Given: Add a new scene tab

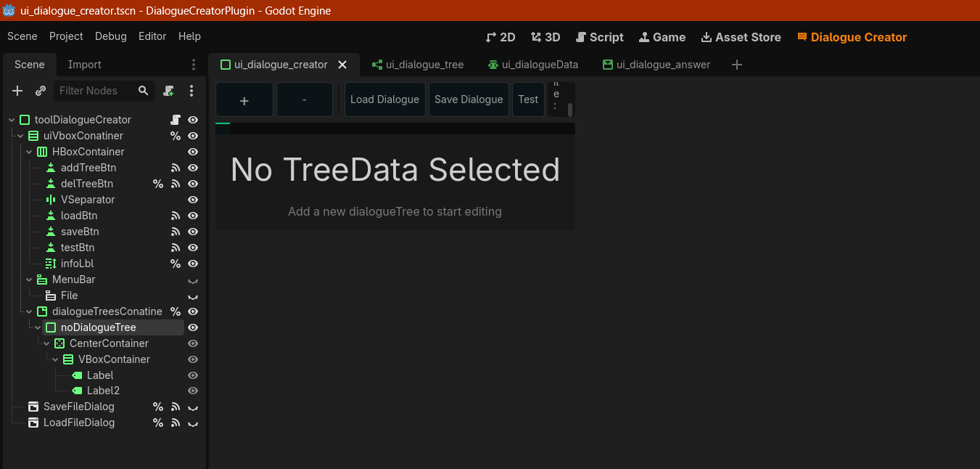Looking at the screenshot, I should pyautogui.click(x=737, y=65).
